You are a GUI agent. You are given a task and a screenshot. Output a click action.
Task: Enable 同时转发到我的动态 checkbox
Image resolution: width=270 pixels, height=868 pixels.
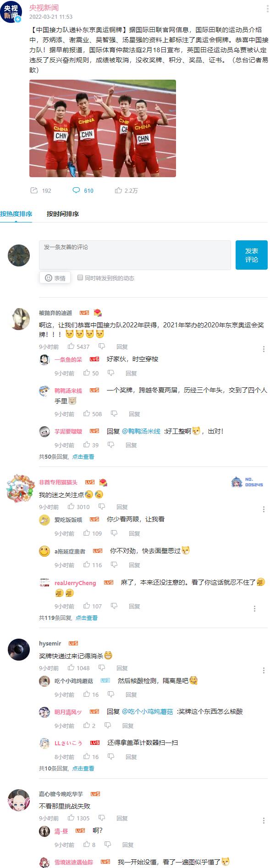click(80, 277)
